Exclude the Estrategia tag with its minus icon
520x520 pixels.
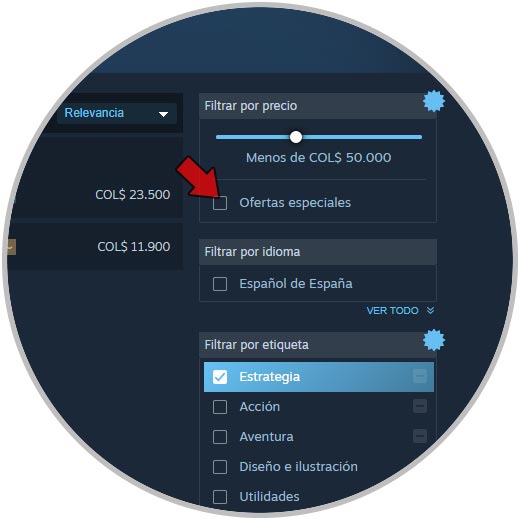tap(420, 376)
